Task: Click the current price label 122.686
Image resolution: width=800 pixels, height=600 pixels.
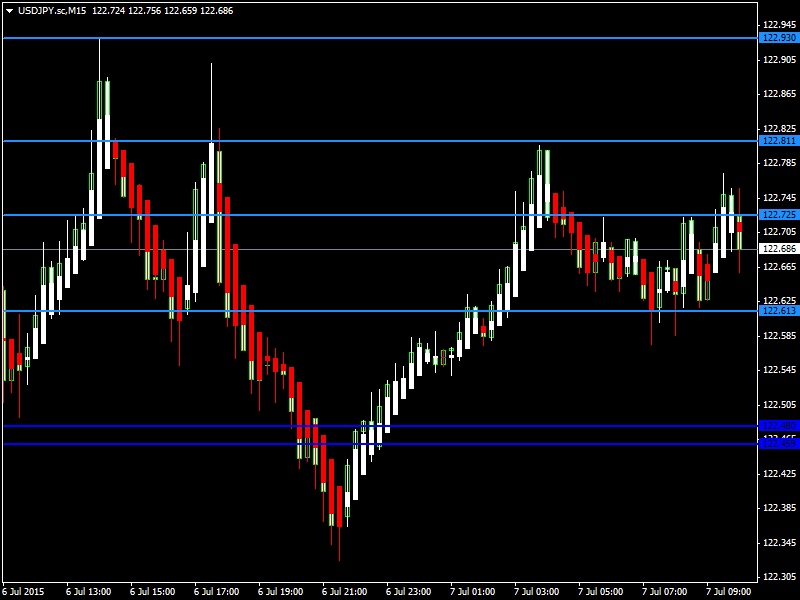Action: [x=778, y=248]
